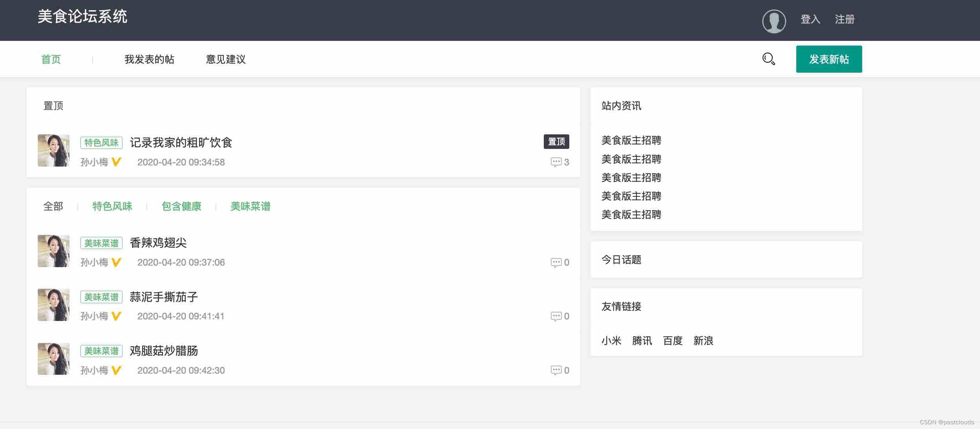The width and height of the screenshot is (980, 429).
Task: Go to 我发表的帖 page
Action: [x=149, y=59]
